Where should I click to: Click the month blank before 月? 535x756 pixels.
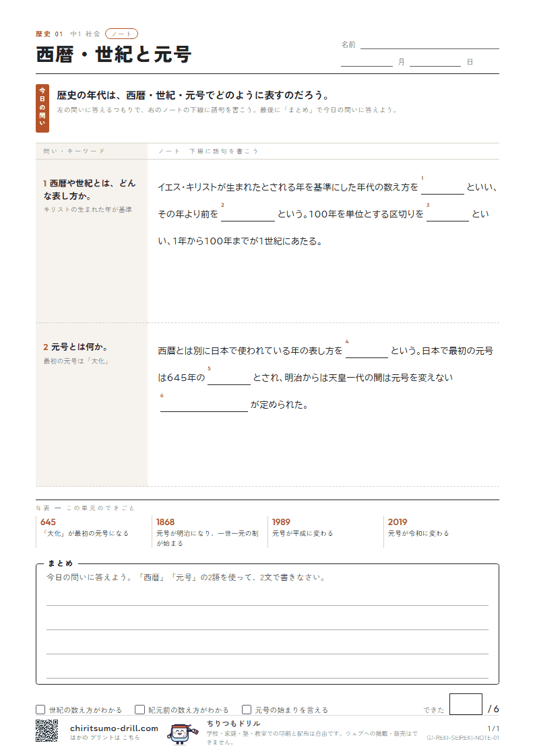(x=367, y=61)
